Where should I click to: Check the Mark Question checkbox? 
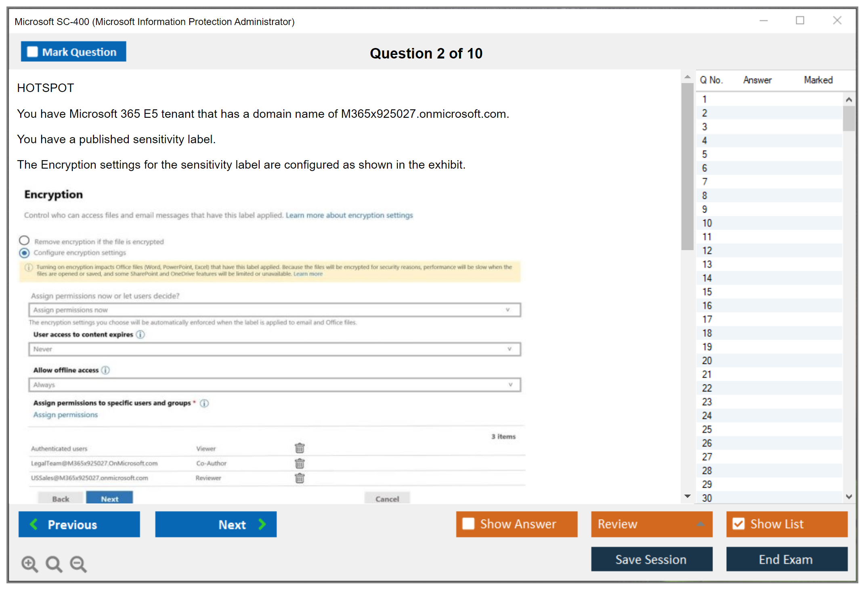pyautogui.click(x=32, y=52)
